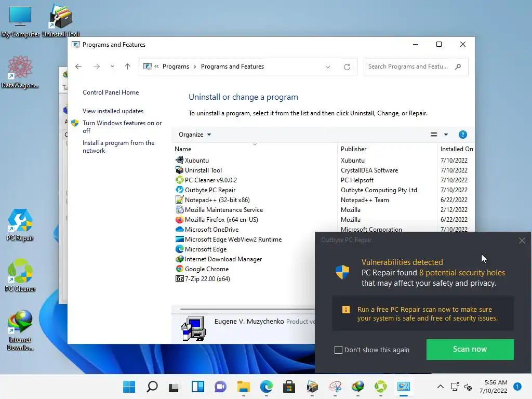Click Microsoft Edge WebView2 Runtime icon
The image size is (532, 399).
click(x=179, y=239)
